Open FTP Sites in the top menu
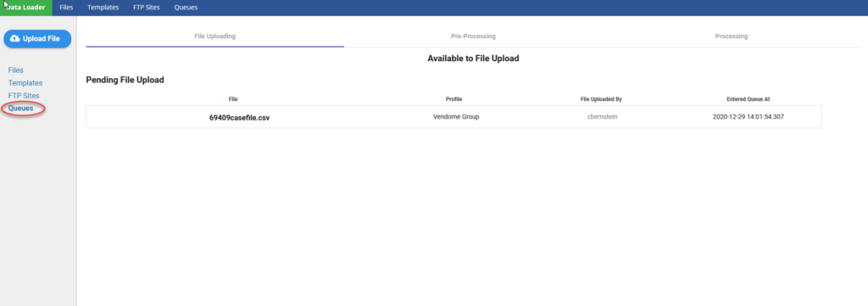868x306 pixels. (x=147, y=8)
